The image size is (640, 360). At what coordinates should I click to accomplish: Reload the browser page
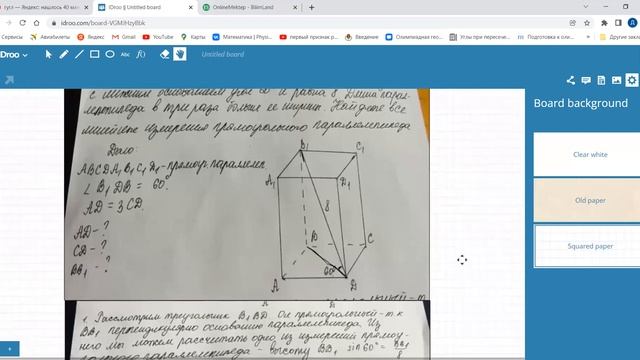pos(23,23)
